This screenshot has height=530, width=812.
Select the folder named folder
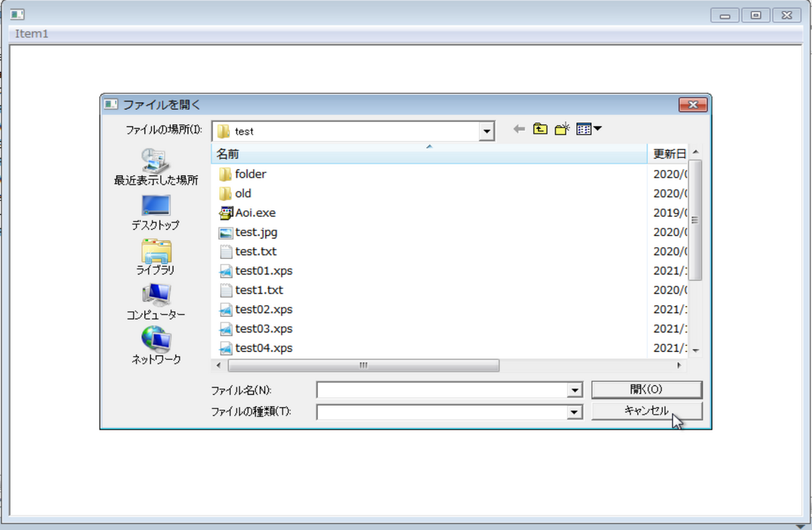coord(243,174)
